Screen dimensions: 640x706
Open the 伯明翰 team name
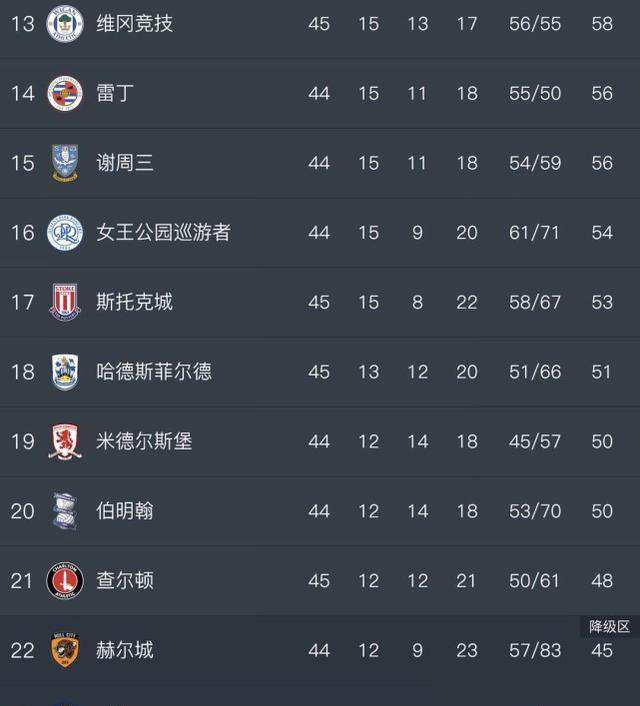(125, 511)
